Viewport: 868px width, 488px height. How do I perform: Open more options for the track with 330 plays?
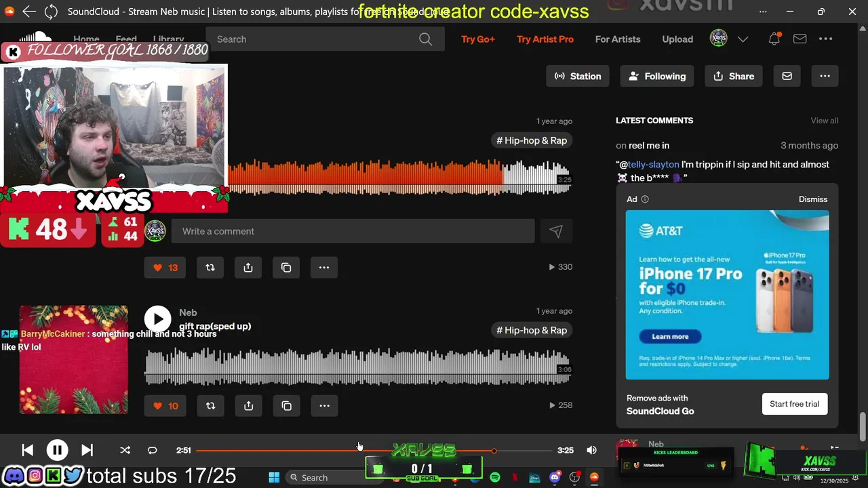coord(324,267)
